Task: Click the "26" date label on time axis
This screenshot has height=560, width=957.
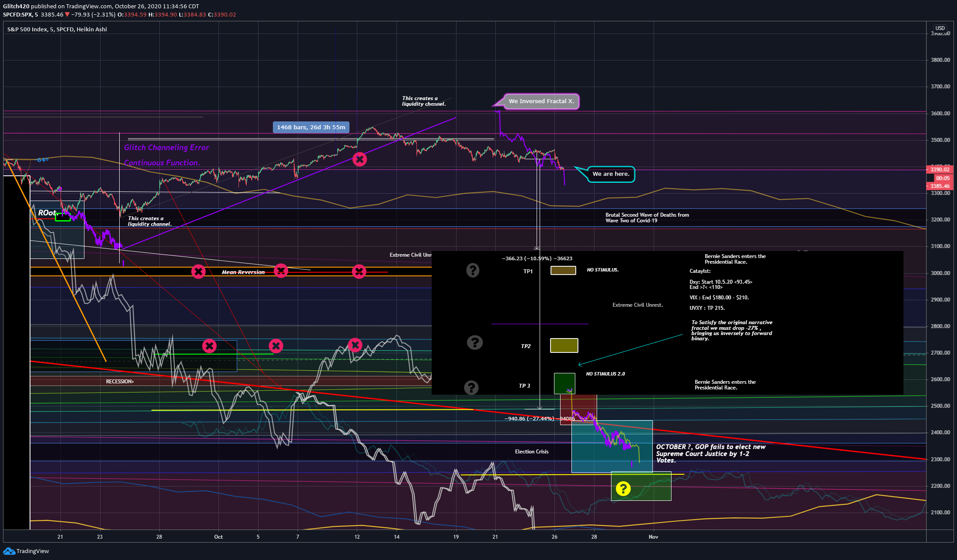Action: pos(554,537)
